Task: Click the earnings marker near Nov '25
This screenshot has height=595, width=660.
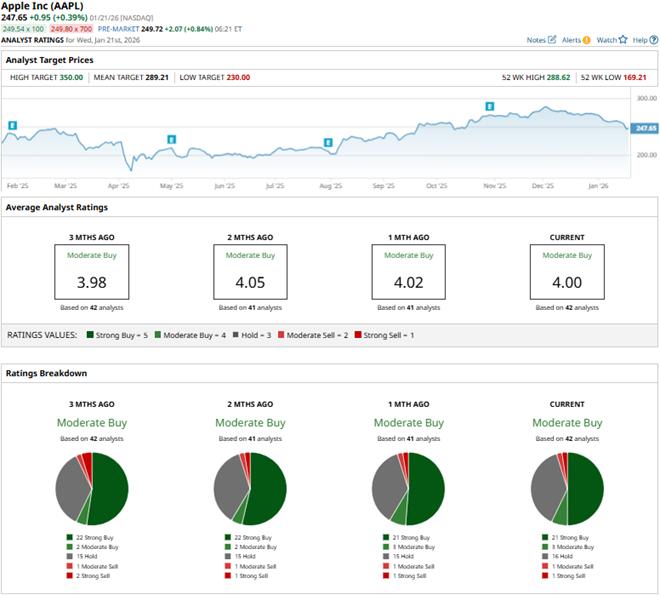Action: point(490,106)
